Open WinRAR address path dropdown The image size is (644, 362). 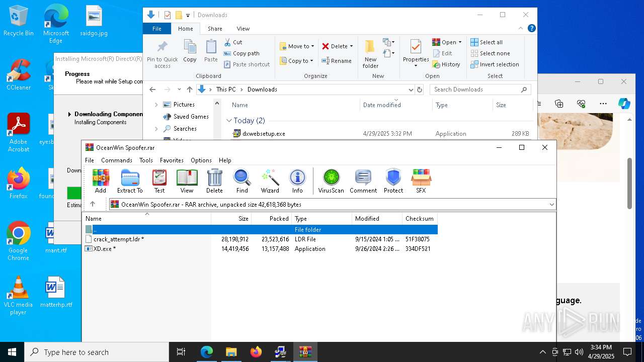[551, 204]
